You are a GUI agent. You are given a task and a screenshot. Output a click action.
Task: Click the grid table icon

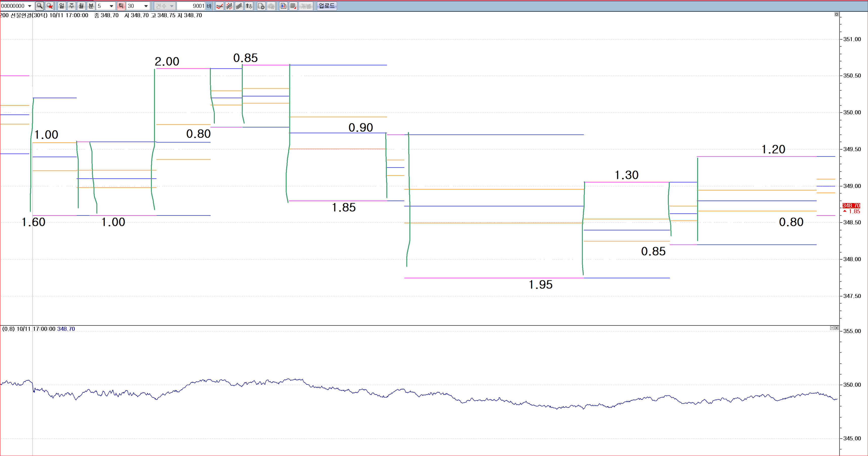coord(293,6)
